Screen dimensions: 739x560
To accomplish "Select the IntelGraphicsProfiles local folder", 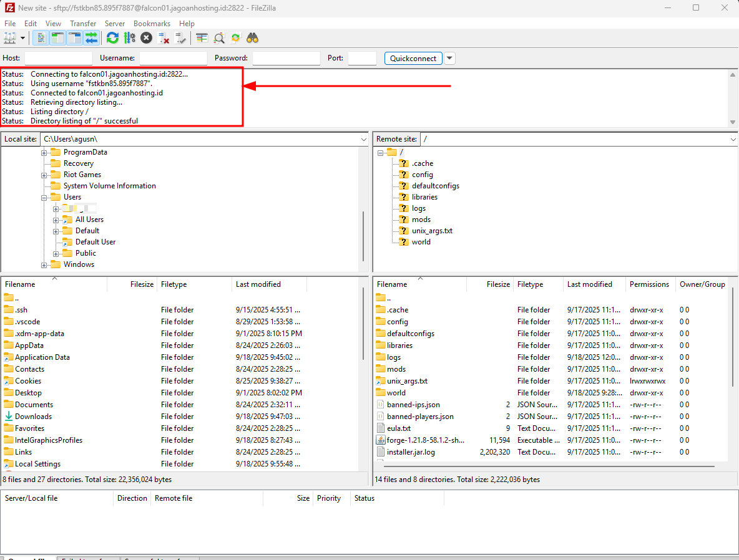I will tap(49, 440).
